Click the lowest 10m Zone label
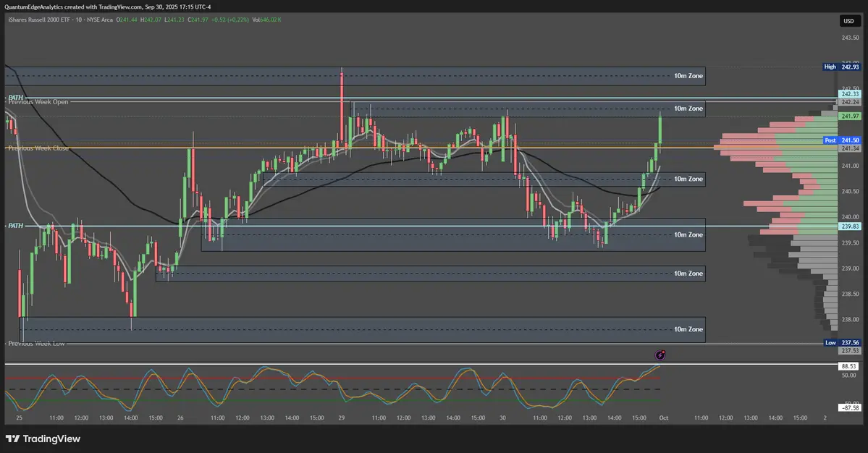This screenshot has height=453, width=868. (x=688, y=329)
